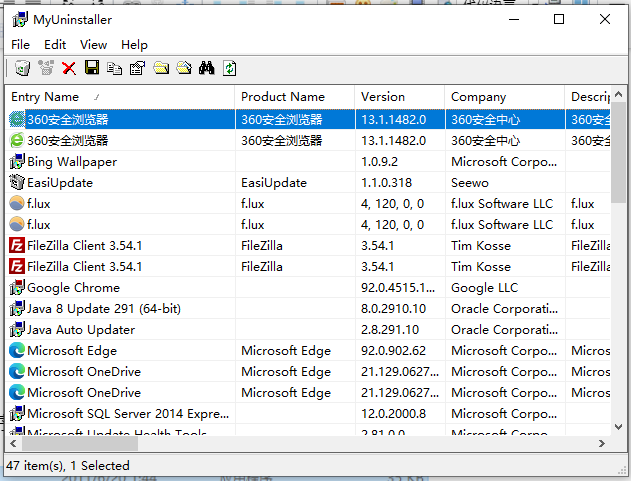631x481 pixels.
Task: Click the Copy toolbar icon
Action: (115, 68)
